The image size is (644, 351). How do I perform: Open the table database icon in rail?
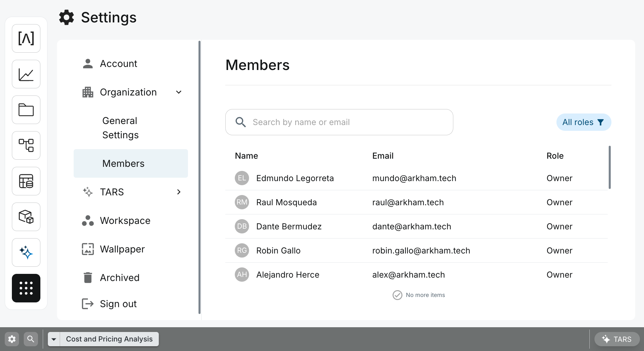[x=26, y=181]
